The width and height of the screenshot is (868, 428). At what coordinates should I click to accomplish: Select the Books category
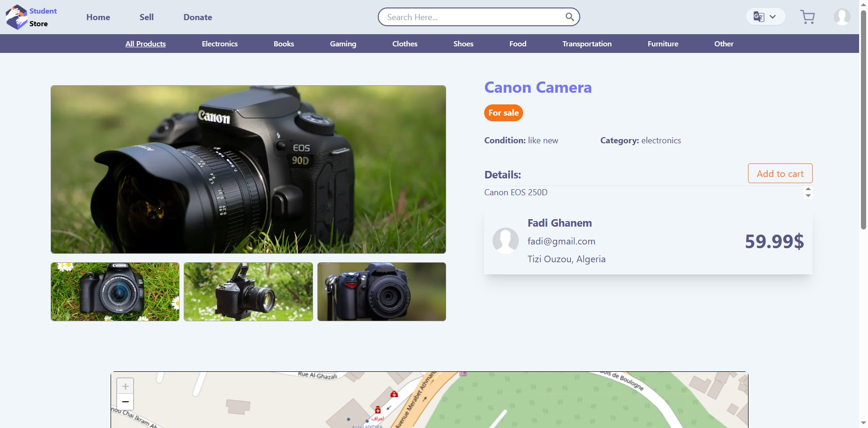[x=284, y=44]
